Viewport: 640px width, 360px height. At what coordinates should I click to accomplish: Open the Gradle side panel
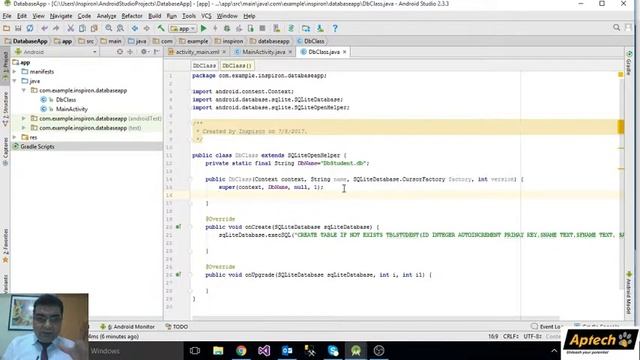point(629,64)
